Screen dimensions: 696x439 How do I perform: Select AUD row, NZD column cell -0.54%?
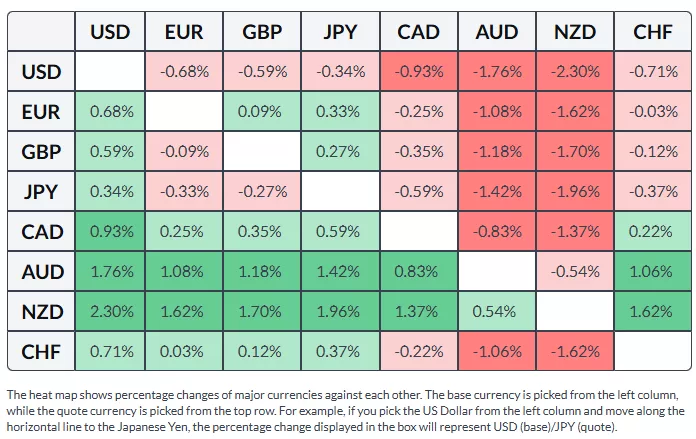click(575, 272)
